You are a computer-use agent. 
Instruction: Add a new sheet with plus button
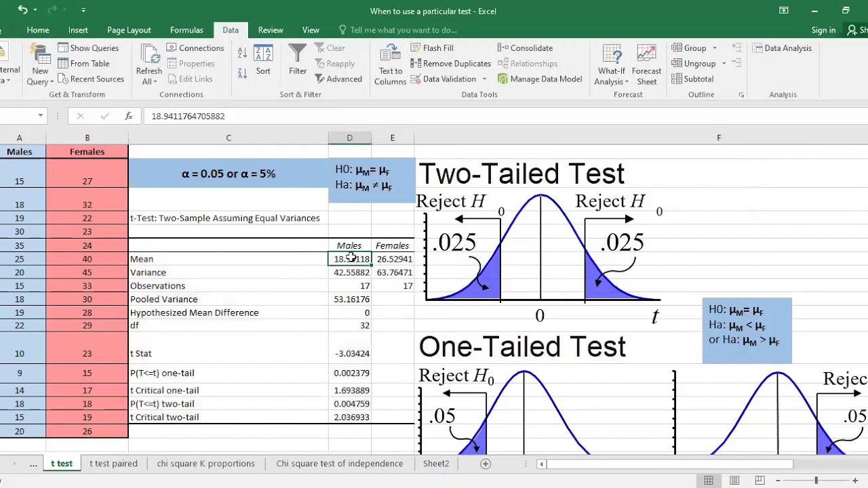[486, 464]
